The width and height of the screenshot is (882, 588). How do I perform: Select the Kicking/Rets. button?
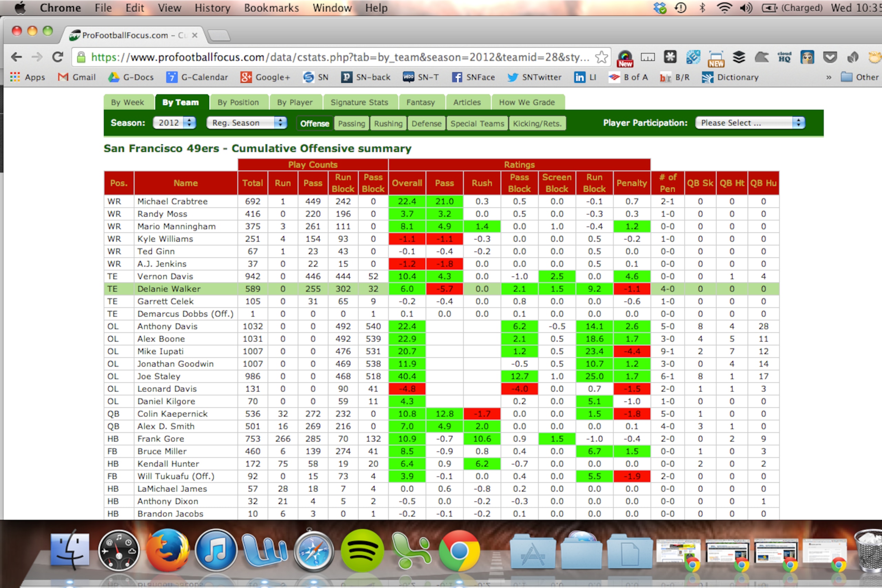(x=537, y=123)
